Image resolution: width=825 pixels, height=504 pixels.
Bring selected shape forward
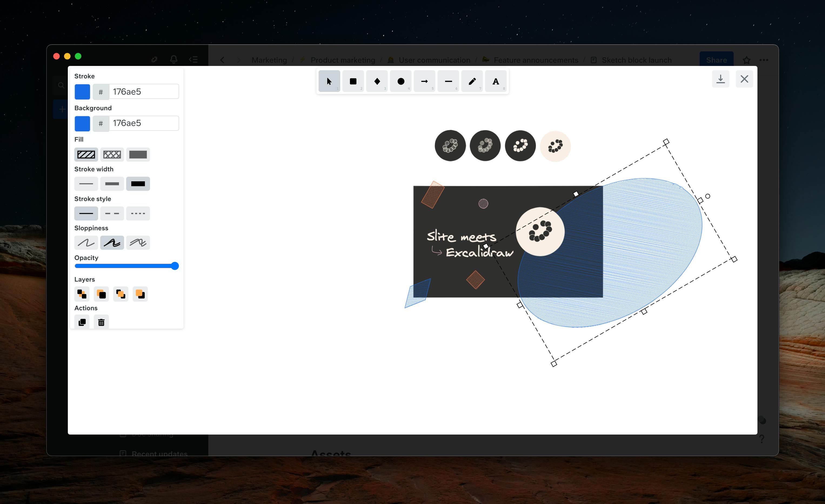coord(121,294)
